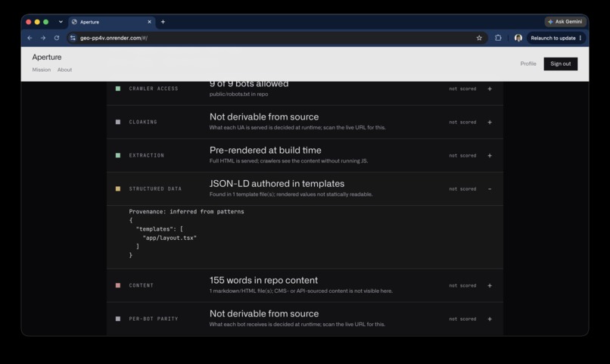The height and width of the screenshot is (364, 610).
Task: Open the browser extensions puzzle icon
Action: coord(498,38)
